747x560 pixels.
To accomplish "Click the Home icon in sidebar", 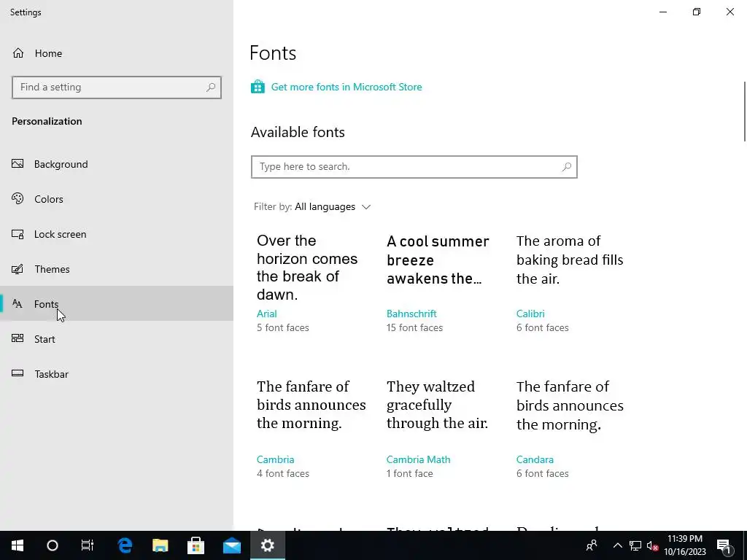I will pos(18,52).
